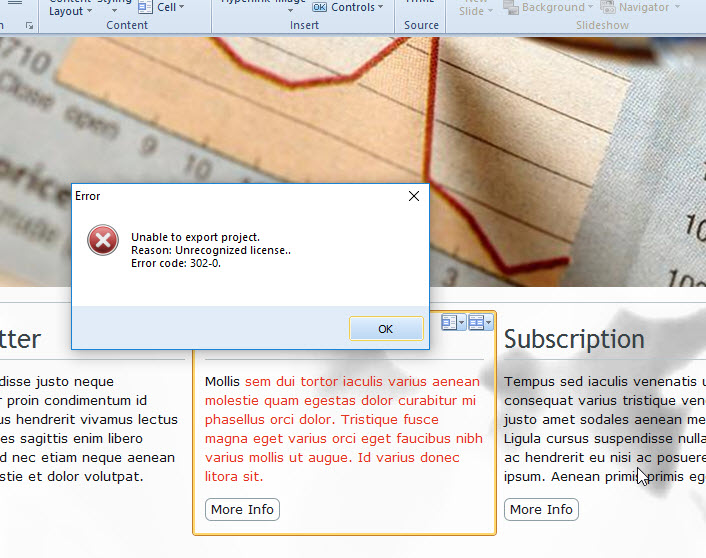The image size is (706, 558).
Task: Click More Info under Subscription
Action: pyautogui.click(x=541, y=509)
